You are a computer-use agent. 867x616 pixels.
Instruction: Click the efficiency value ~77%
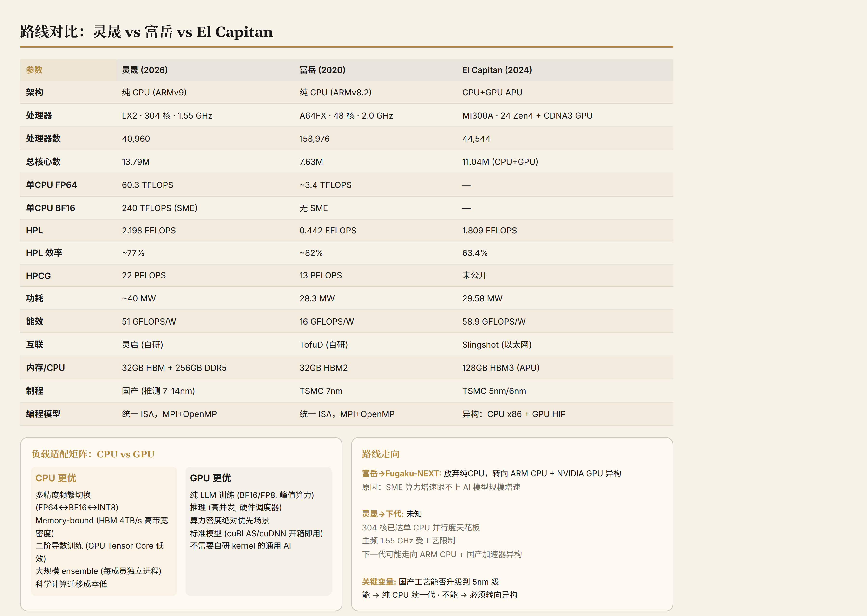(133, 253)
